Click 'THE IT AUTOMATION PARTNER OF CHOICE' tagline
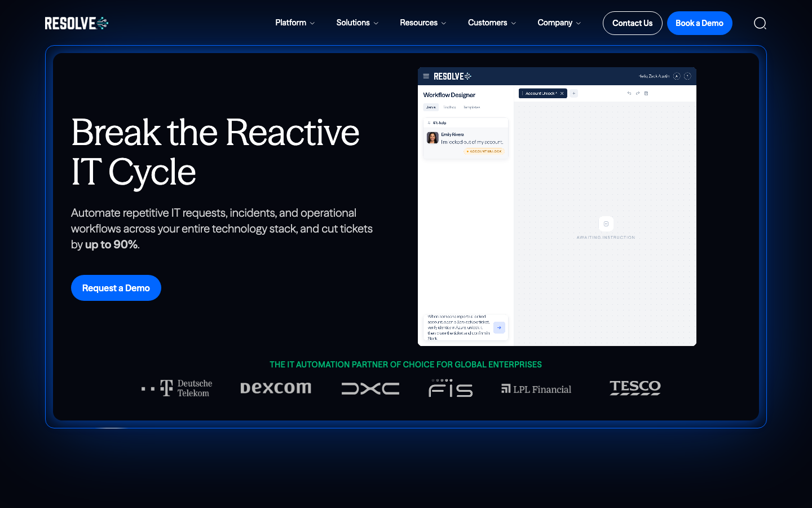The width and height of the screenshot is (812, 508). coord(405,365)
